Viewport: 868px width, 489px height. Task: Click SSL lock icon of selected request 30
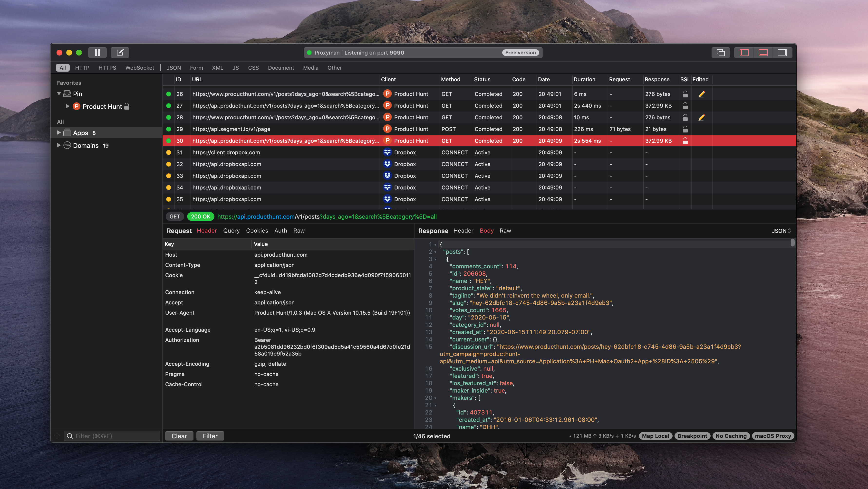[x=685, y=141]
